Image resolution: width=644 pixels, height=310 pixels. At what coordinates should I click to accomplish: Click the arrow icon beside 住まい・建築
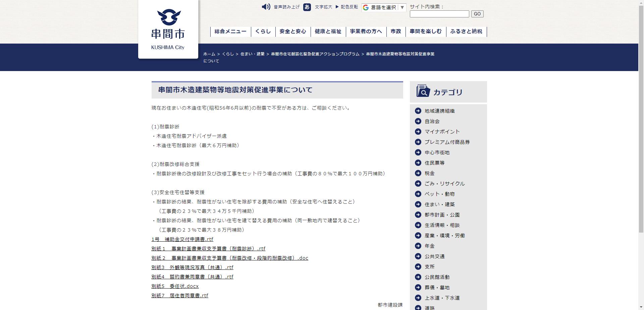click(x=418, y=204)
